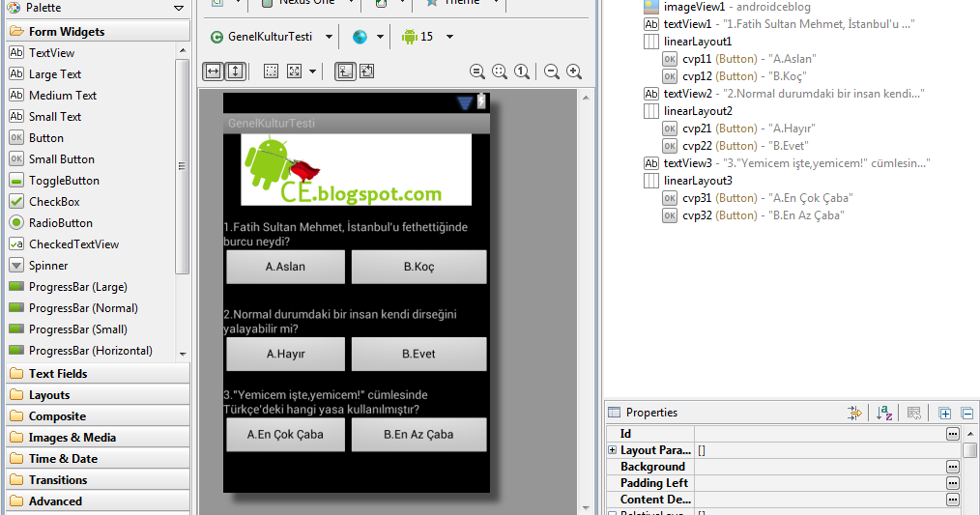Click the zoom to fit icon
The height and width of the screenshot is (515, 980).
coord(500,72)
